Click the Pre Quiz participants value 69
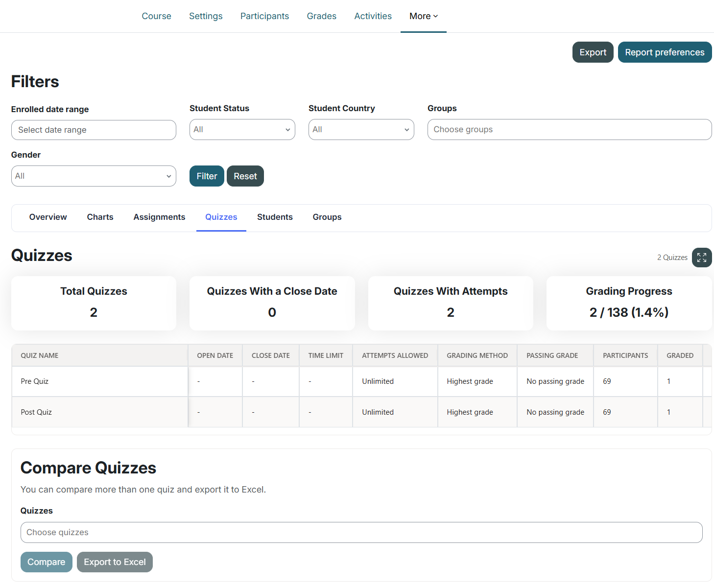714x588 pixels. (607, 381)
